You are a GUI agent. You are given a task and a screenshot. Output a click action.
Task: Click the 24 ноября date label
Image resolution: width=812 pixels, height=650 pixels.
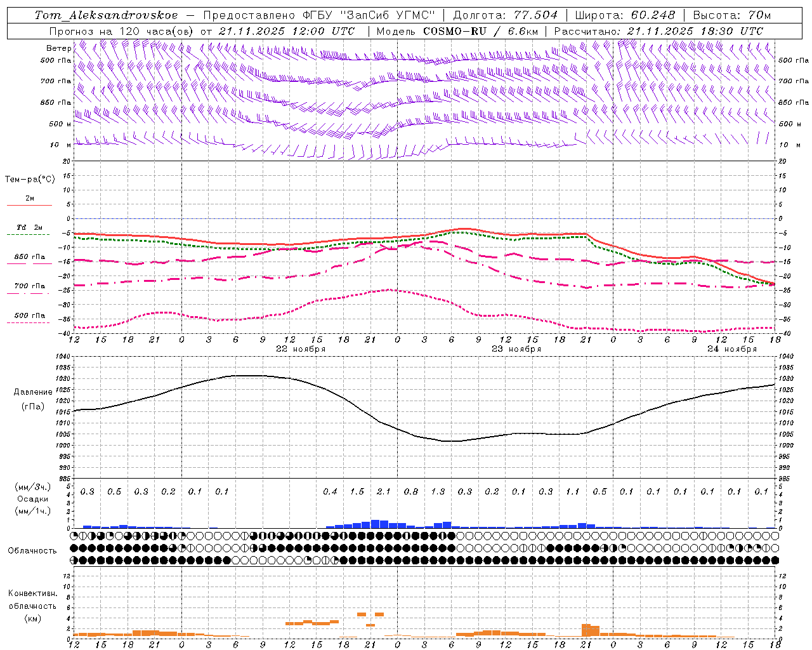732,349
